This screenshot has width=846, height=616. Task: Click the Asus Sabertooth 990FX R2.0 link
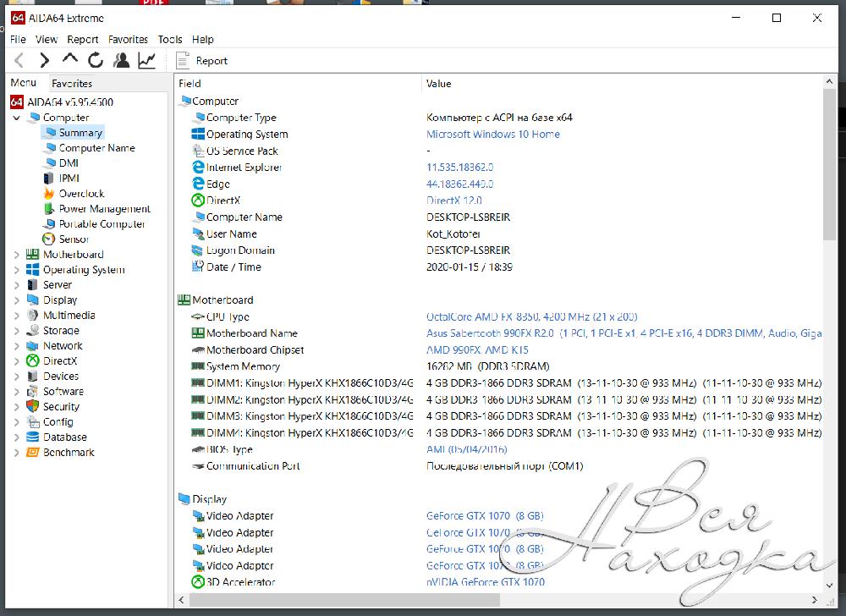point(490,333)
